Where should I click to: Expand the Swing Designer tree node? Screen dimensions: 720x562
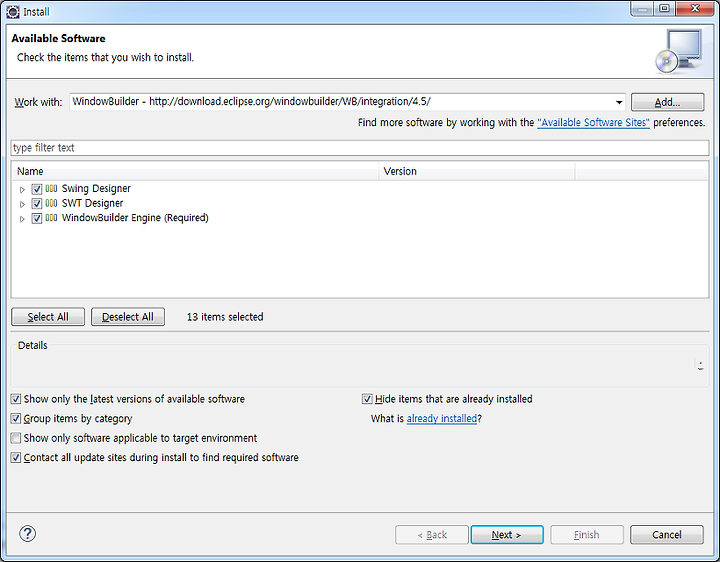(x=22, y=189)
